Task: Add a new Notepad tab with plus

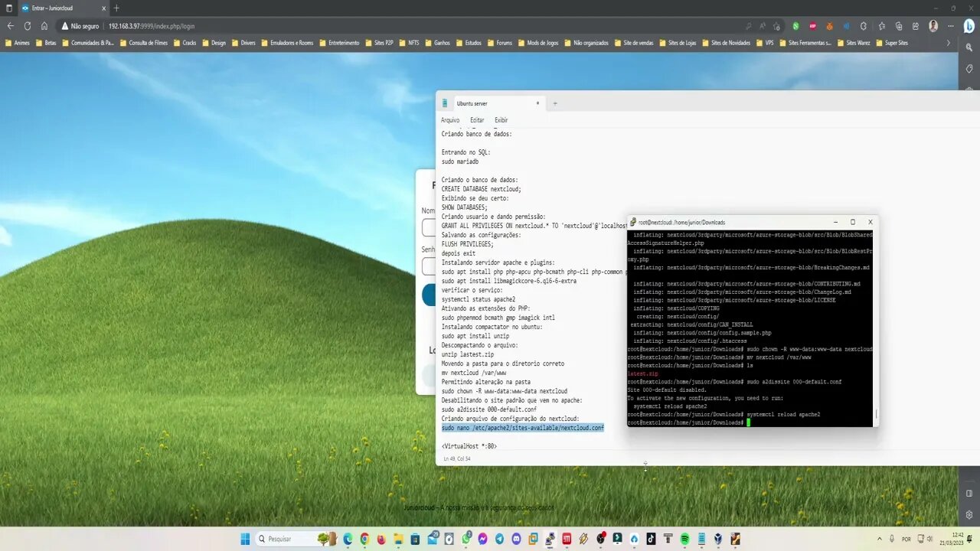Action: point(555,103)
